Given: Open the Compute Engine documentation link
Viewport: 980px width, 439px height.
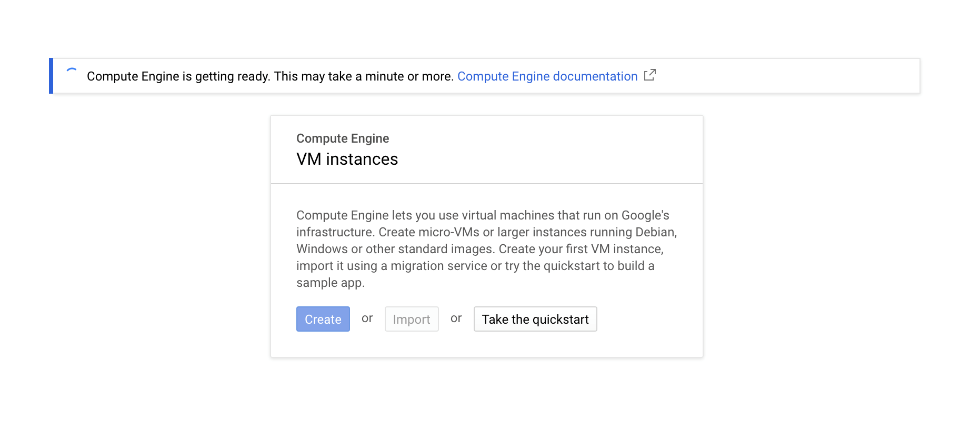Looking at the screenshot, I should 547,76.
